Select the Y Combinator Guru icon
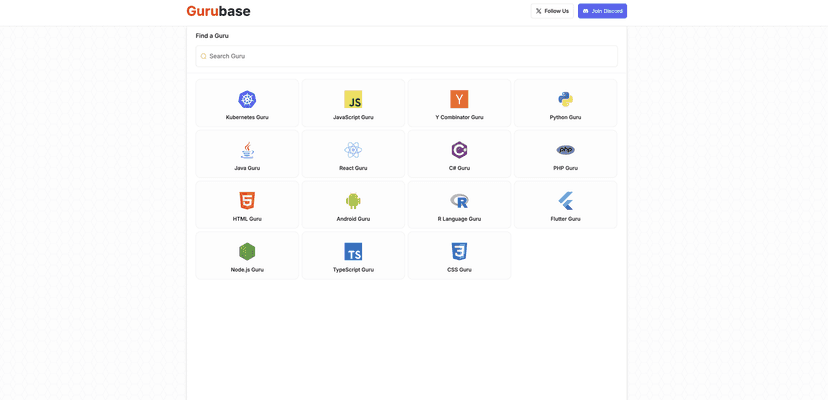Viewport: 828px width, 400px height. coord(459,99)
